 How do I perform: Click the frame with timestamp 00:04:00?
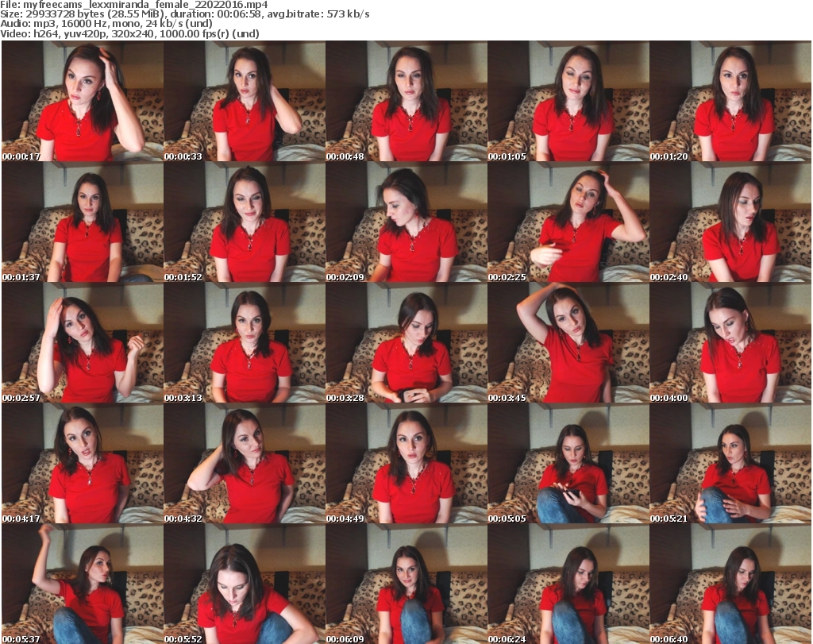coord(730,343)
